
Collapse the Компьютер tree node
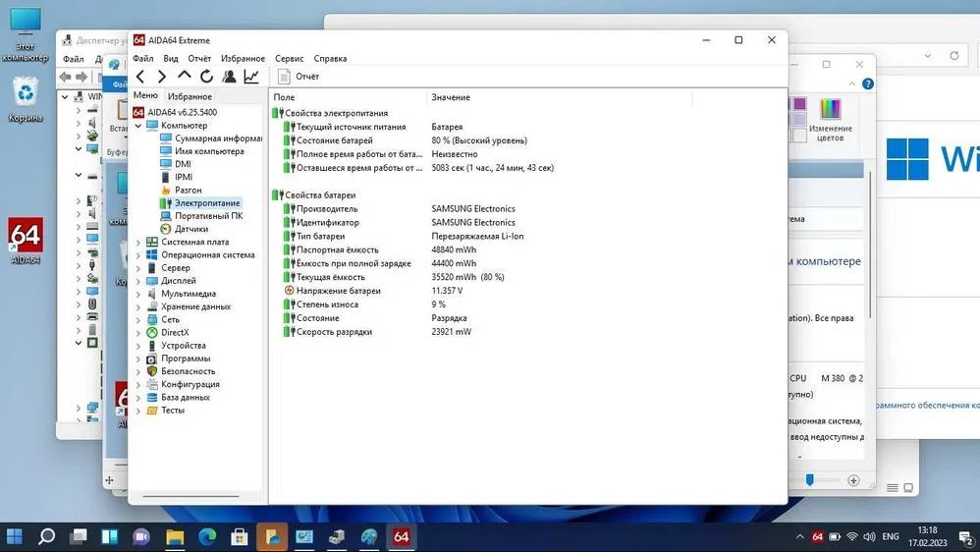[x=137, y=126]
